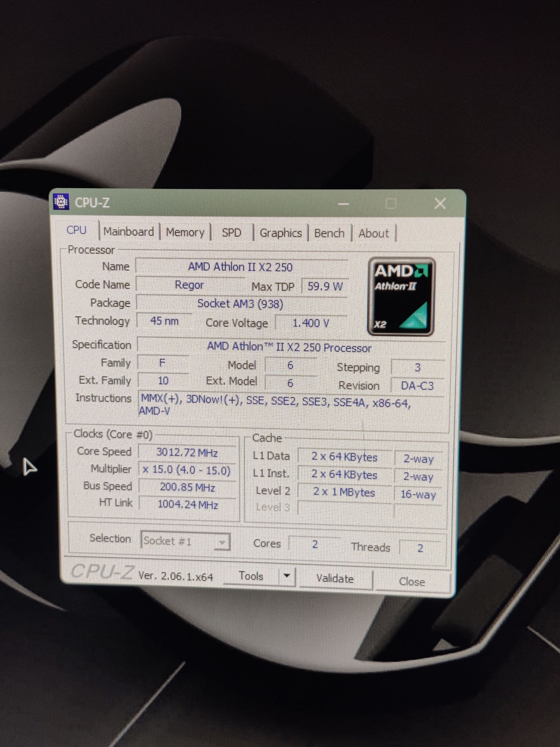Go to the Graphics tab

pyautogui.click(x=281, y=233)
